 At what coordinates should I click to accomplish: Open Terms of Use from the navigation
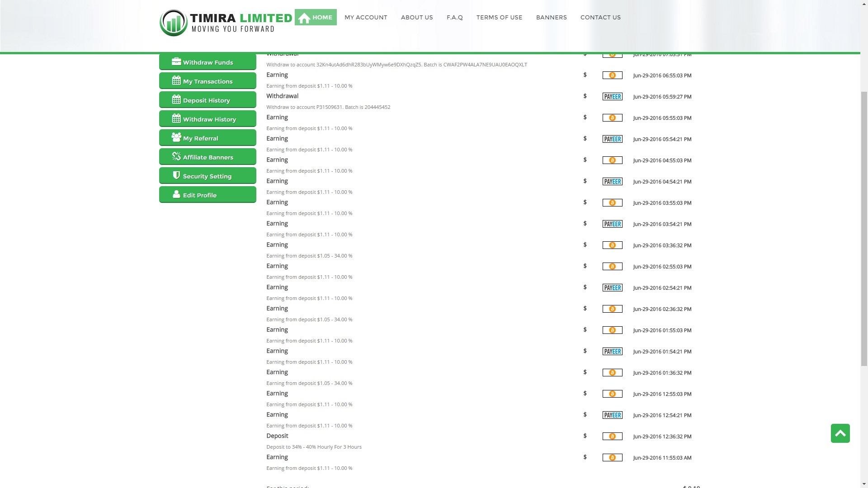tap(499, 18)
